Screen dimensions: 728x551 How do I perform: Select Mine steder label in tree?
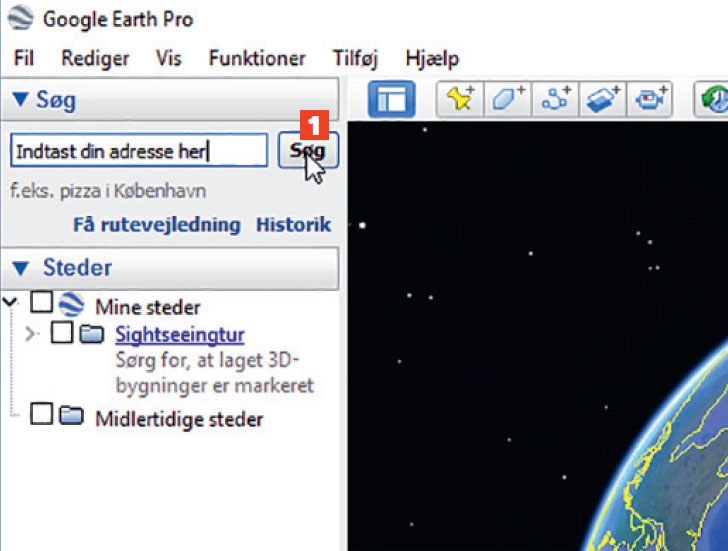coord(148,307)
